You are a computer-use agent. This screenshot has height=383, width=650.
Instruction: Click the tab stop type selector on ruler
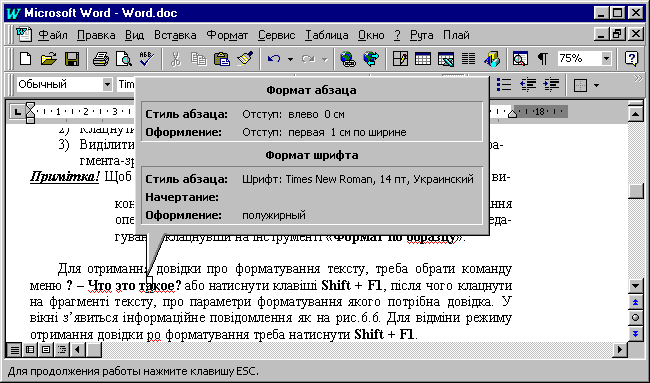(17, 112)
